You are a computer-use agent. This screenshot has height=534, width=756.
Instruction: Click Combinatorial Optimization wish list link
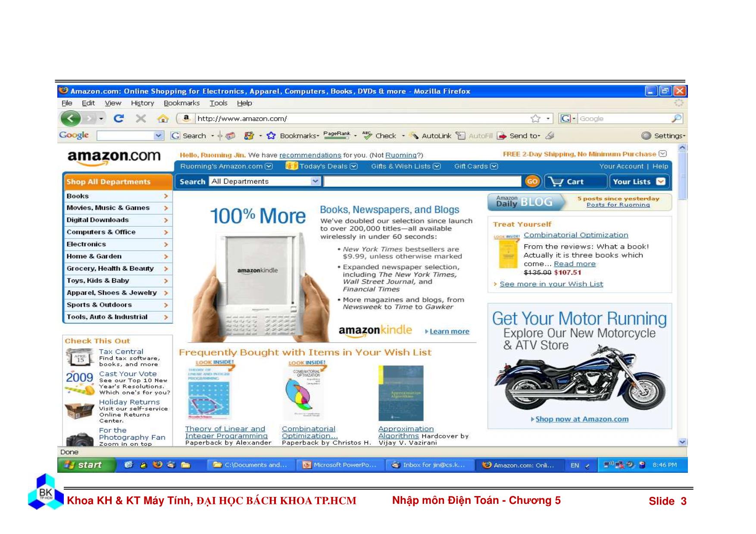click(576, 235)
